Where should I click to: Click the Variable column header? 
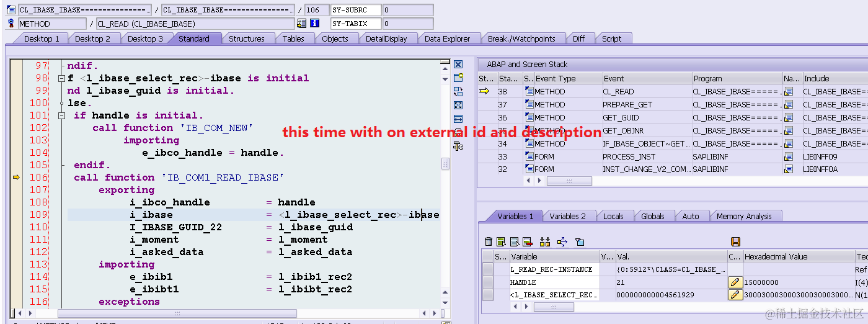(x=554, y=256)
